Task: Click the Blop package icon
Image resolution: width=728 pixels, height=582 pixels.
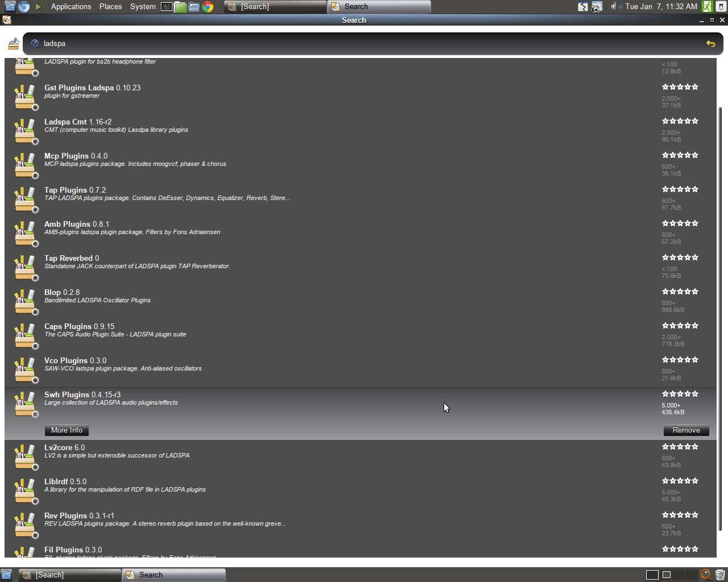Action: click(x=26, y=301)
